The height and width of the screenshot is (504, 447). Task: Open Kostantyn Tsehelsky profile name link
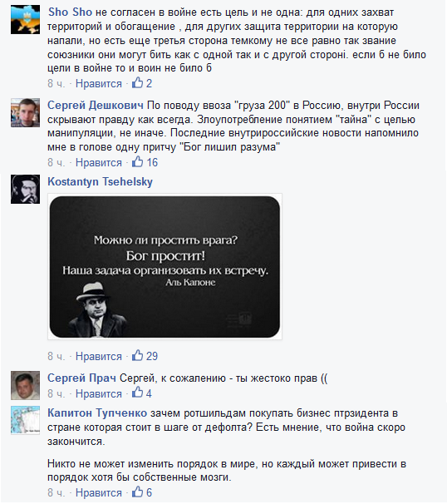click(100, 182)
